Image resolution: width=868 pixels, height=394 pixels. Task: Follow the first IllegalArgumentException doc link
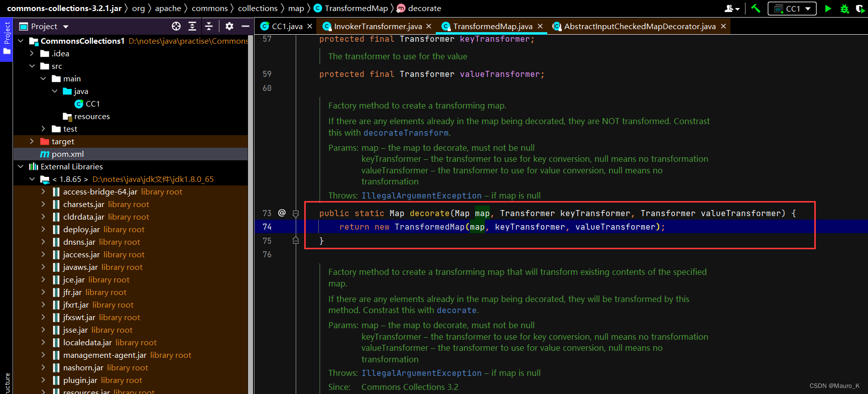(x=421, y=195)
